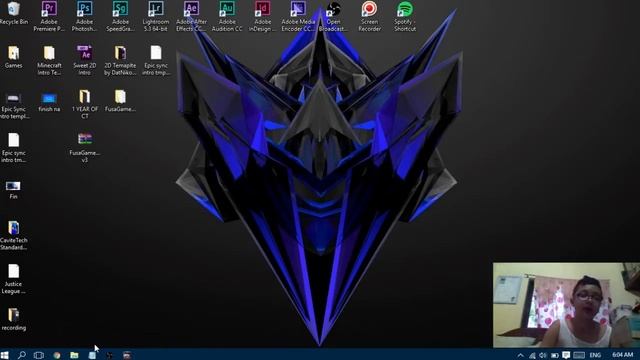640x360 pixels.
Task: Select the 2D Template by DatNiko archive
Action: tap(120, 60)
